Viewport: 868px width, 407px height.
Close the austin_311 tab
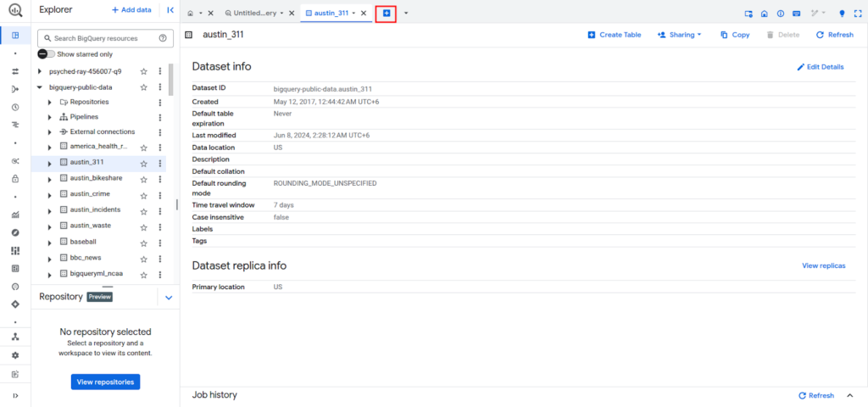(363, 13)
